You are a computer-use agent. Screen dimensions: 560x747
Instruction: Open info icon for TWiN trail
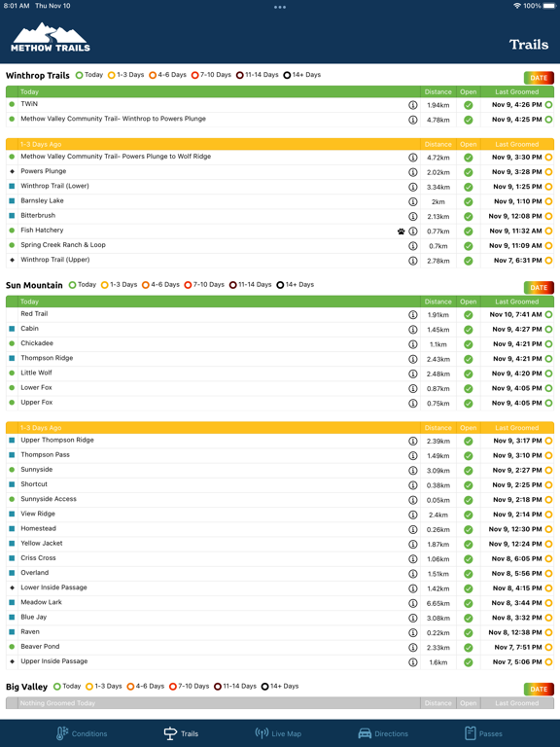tap(413, 105)
